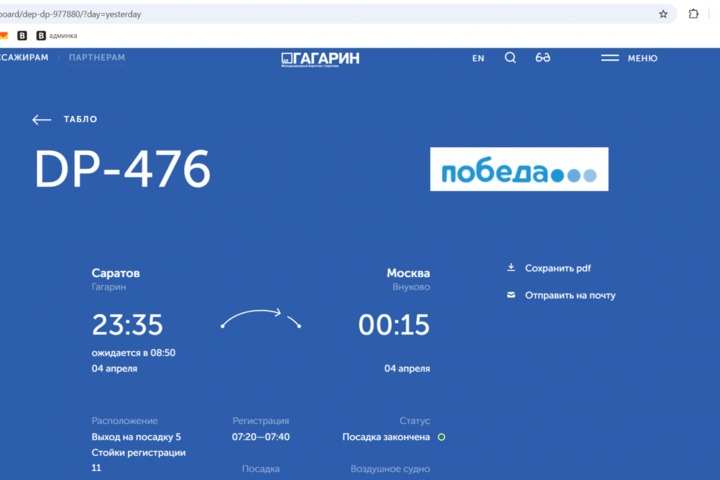This screenshot has width=720, height=480.
Task: Click the Сохранить pdf link
Action: click(x=558, y=268)
